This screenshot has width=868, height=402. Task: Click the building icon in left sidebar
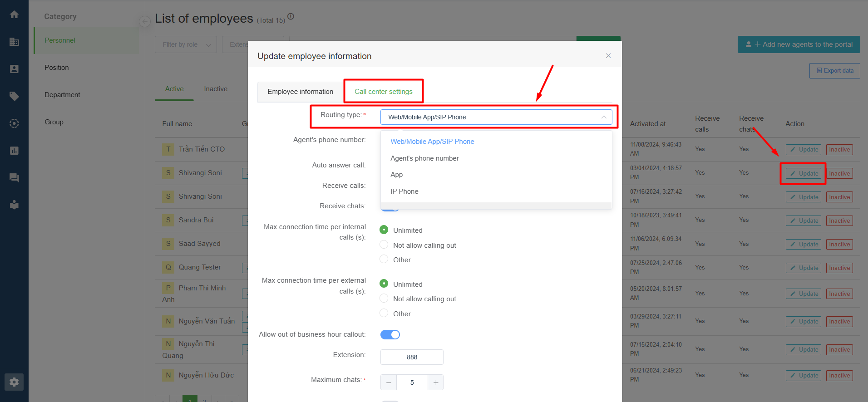14,42
